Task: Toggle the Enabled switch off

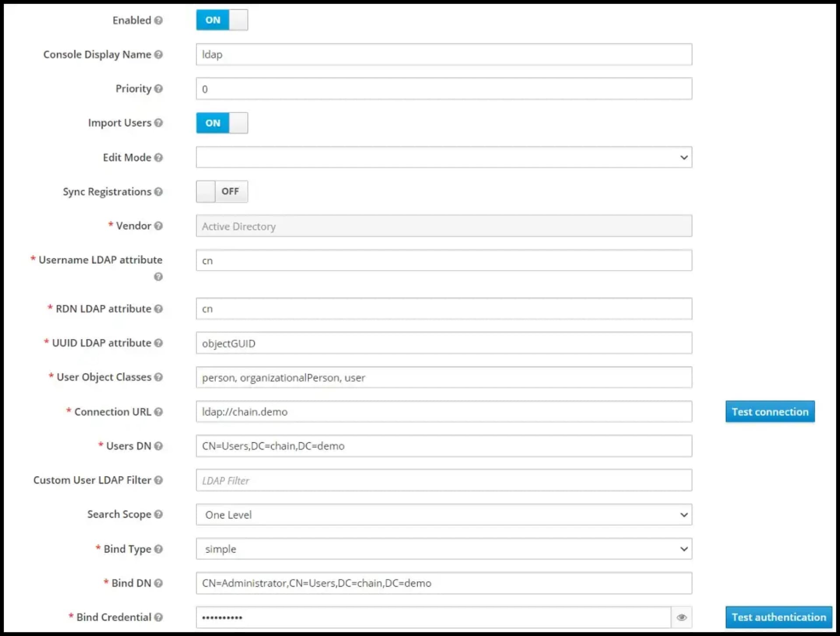Action: pos(222,20)
